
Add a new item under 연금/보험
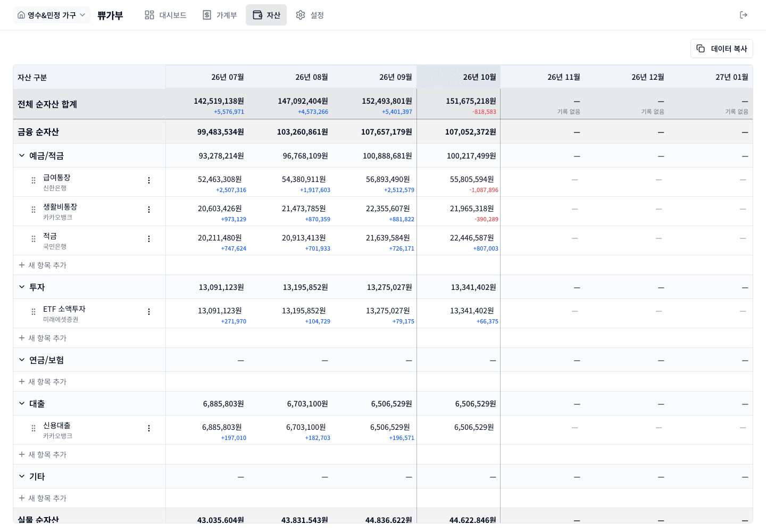tap(43, 381)
